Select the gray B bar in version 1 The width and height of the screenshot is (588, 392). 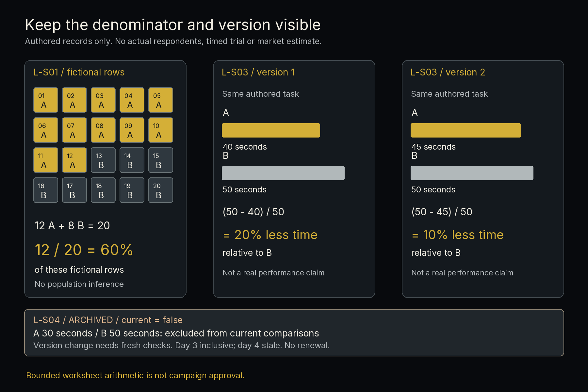283,173
